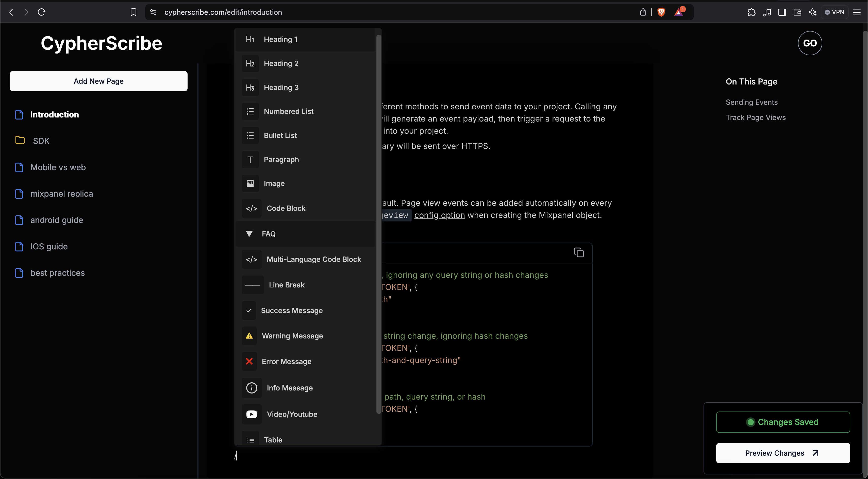Insert a Line Break
Image resolution: width=868 pixels, height=479 pixels.
point(305,285)
